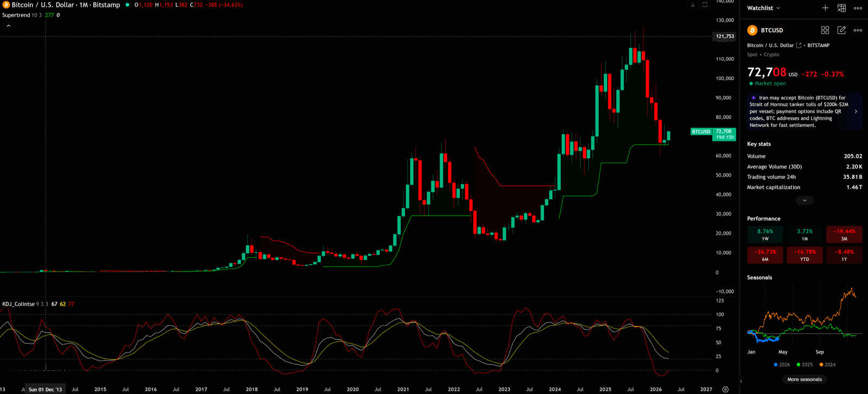Open the Iran Bitcoin news summary card
The image size is (868, 394).
[803, 112]
